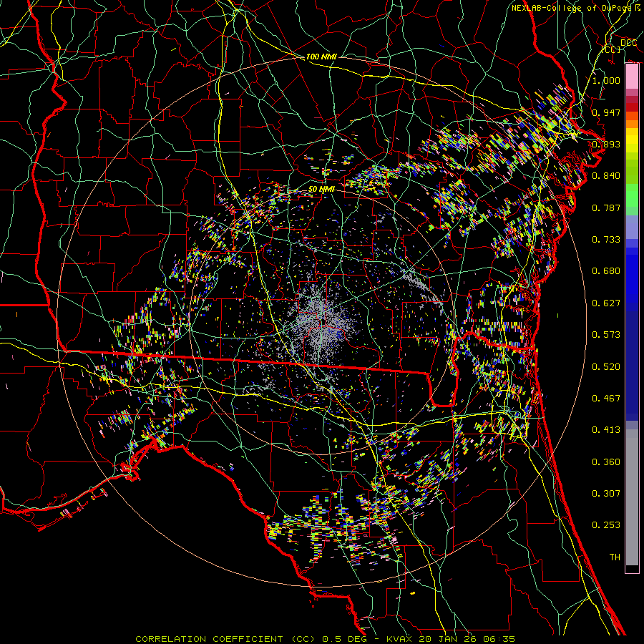Click the small logo icon after DuPage

(x=637, y=7)
